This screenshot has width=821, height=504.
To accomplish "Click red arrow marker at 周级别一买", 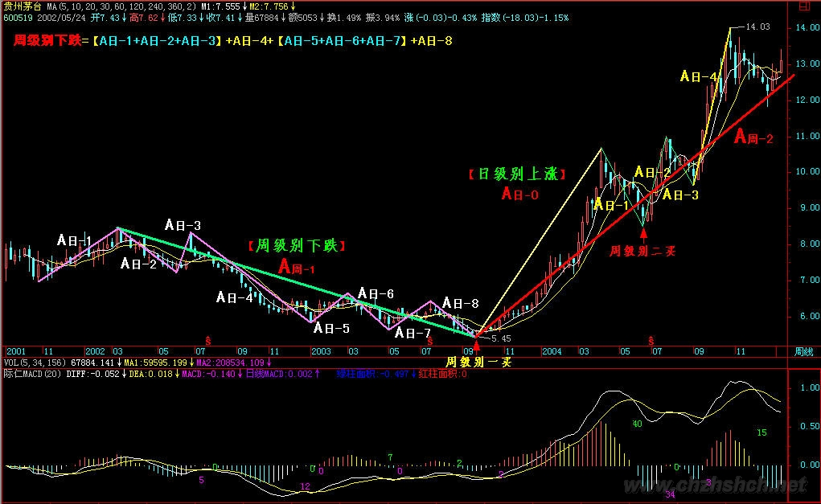I will pyautogui.click(x=477, y=346).
